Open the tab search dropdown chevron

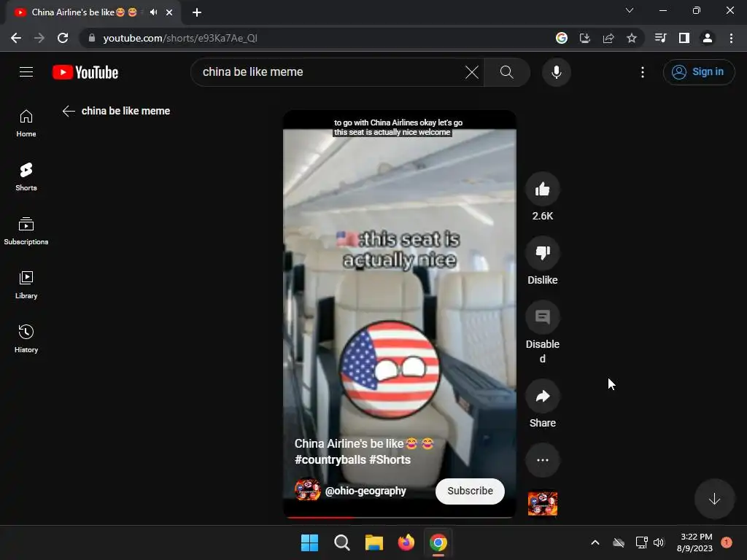[630, 10]
